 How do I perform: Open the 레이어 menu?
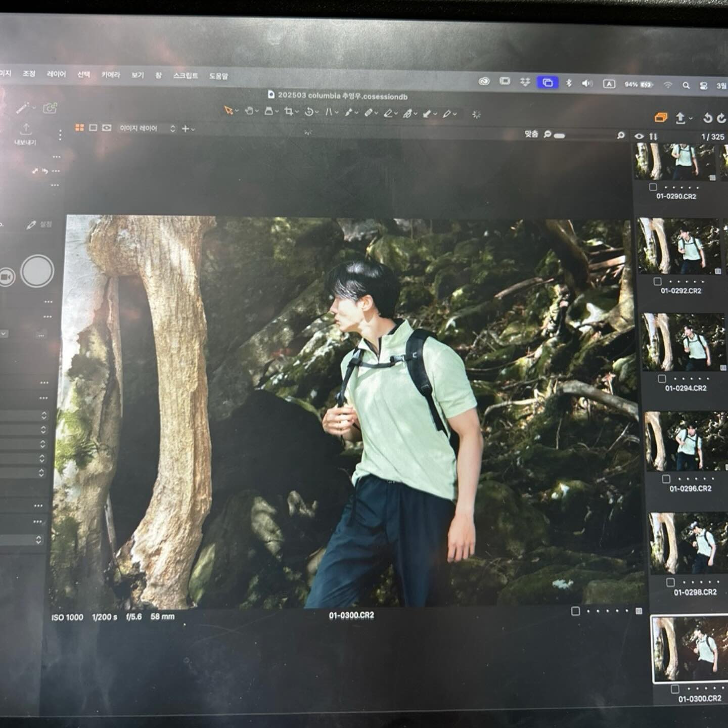pos(56,74)
